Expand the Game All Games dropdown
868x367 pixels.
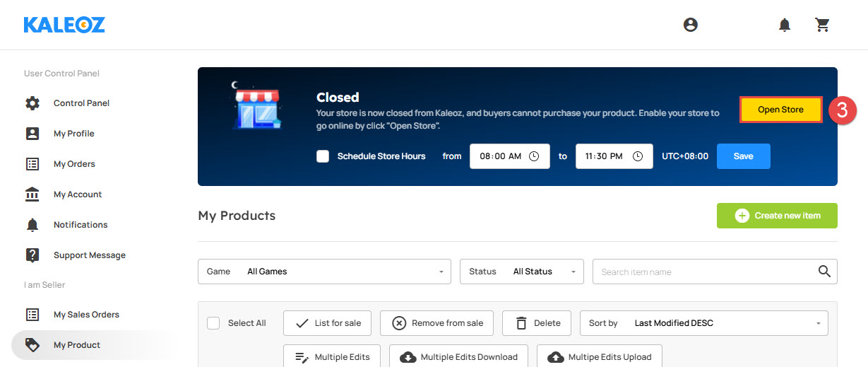(x=324, y=272)
